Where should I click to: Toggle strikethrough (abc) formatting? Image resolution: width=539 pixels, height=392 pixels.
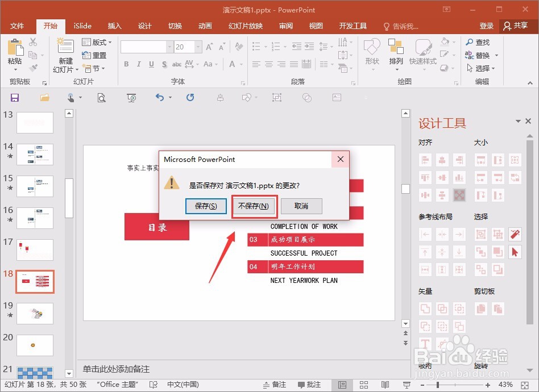click(177, 64)
